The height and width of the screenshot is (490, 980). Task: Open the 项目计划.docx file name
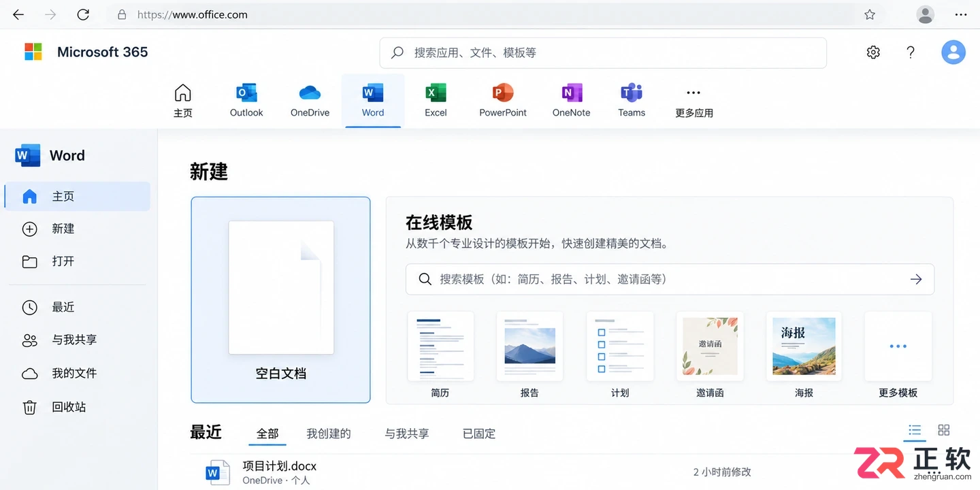coord(280,467)
